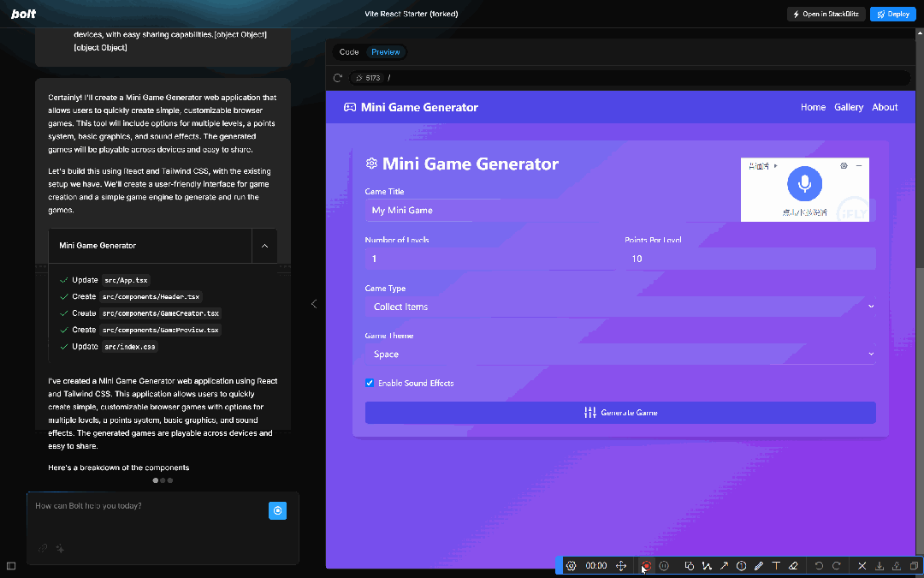This screenshot has height=578, width=924.
Task: Start the screen recording with red record button
Action: (647, 566)
